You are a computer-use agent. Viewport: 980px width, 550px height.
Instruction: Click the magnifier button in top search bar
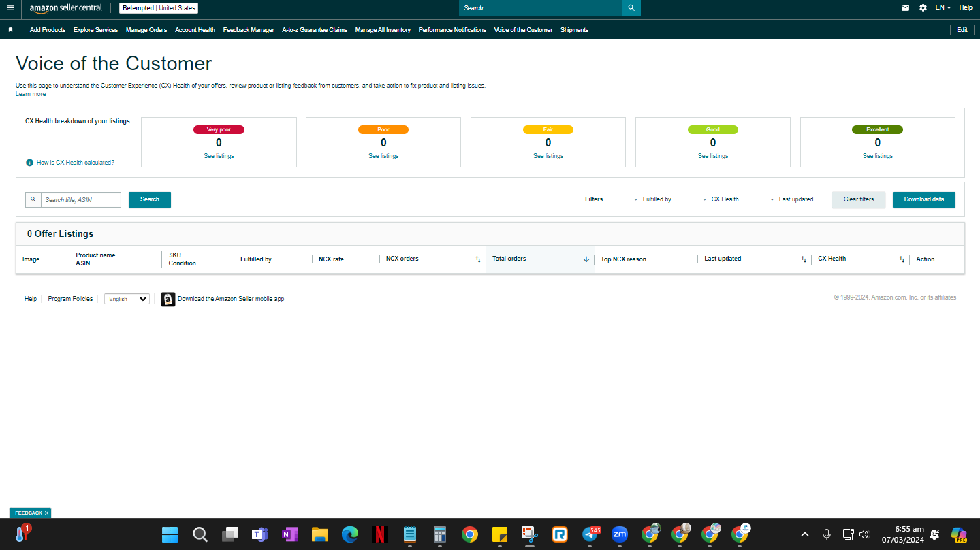[x=631, y=8]
